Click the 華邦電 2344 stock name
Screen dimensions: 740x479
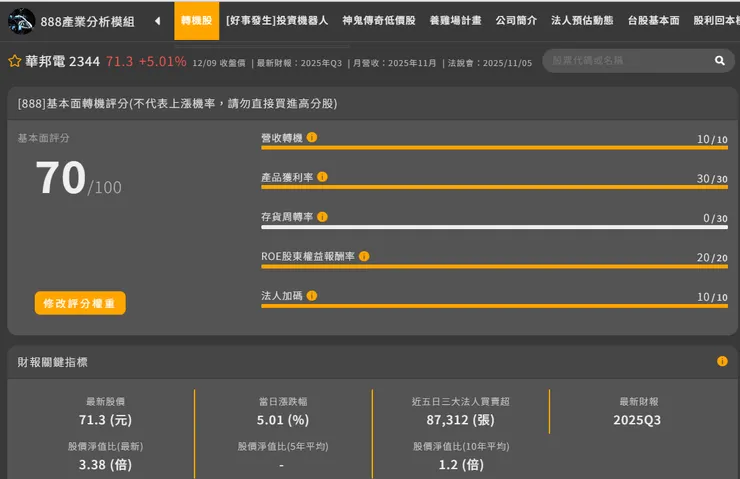coord(62,61)
